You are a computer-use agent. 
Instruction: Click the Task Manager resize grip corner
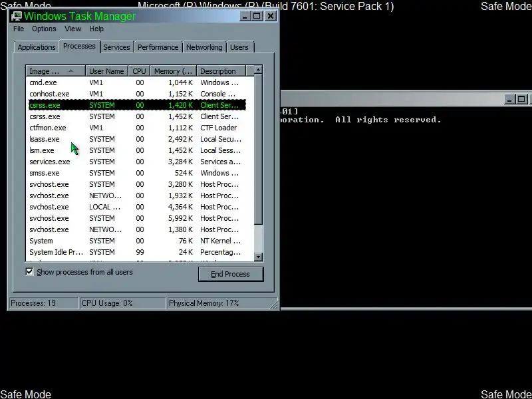(x=274, y=305)
